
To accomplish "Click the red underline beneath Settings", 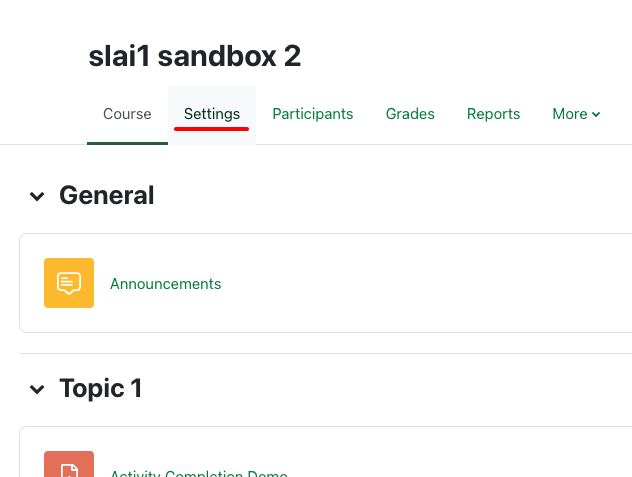I will click(212, 129).
